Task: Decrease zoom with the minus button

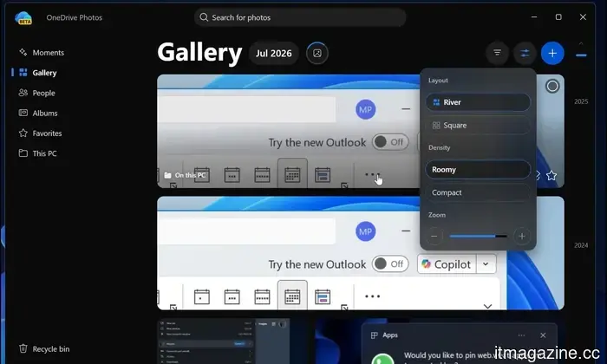Action: point(434,236)
